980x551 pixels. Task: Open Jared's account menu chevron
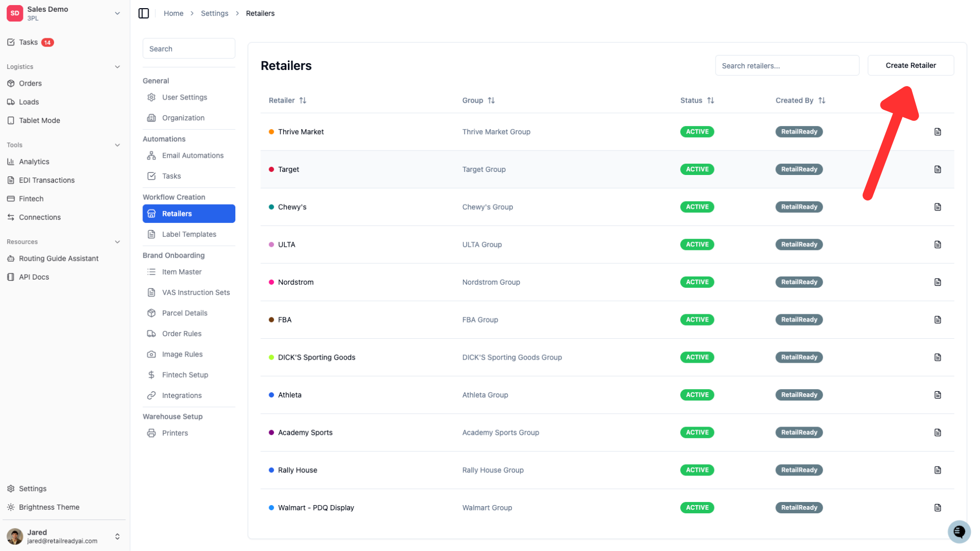pyautogui.click(x=117, y=536)
